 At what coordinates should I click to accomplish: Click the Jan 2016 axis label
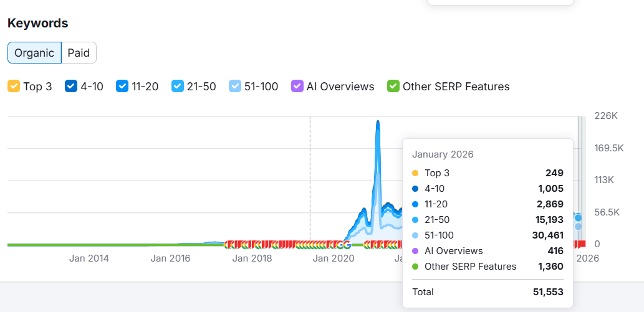pyautogui.click(x=170, y=258)
